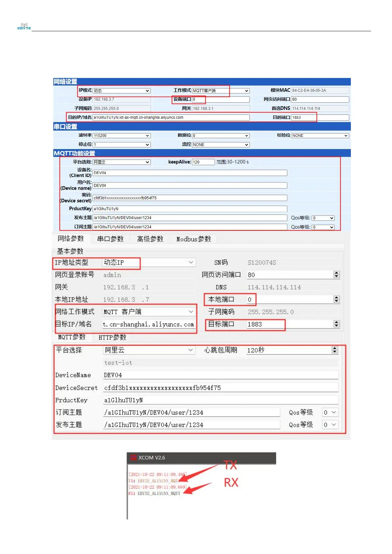Viewport: 392px width, 554px height.
Task: Click the 目的端口 1883 input field
Action: (x=320, y=117)
